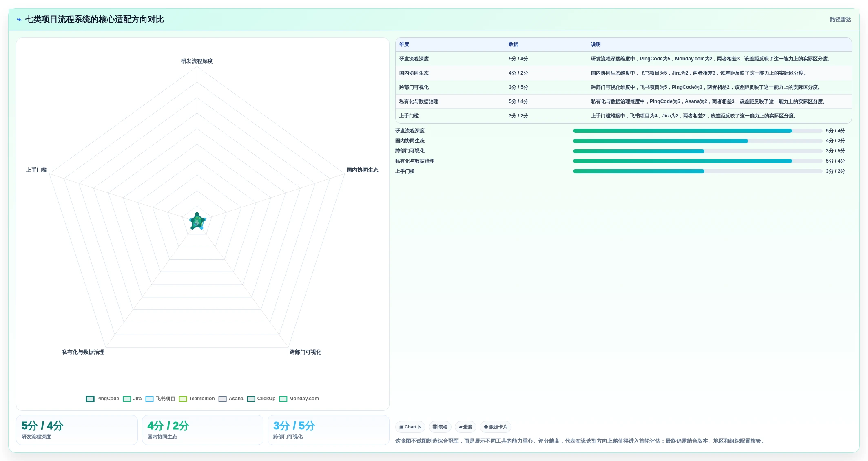Open the 5分 / 4分 研发流程深度 data card
The height and width of the screenshot is (461, 868).
point(77,430)
